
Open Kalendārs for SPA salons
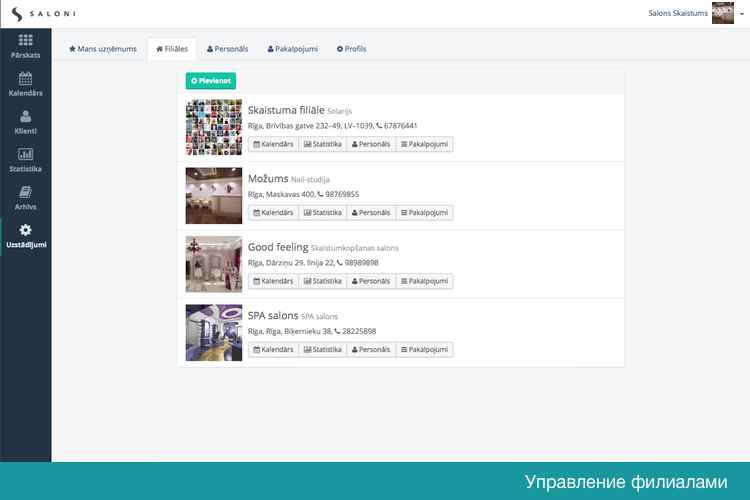tap(273, 349)
